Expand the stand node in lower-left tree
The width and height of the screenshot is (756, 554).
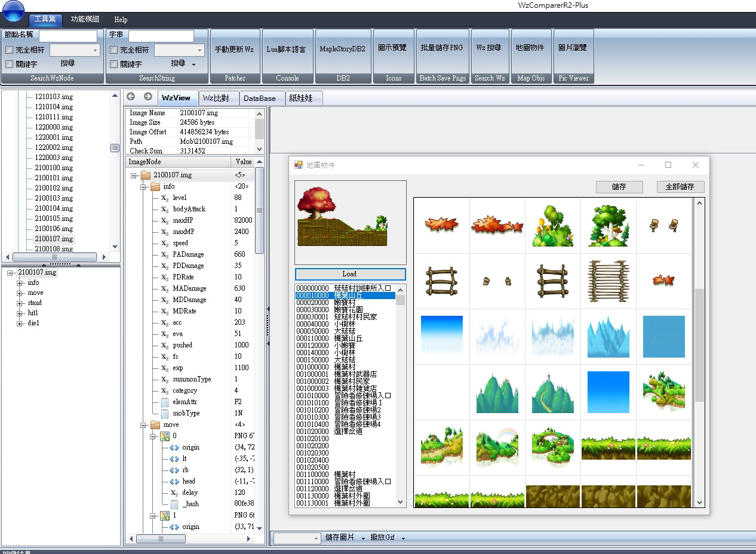tap(20, 303)
